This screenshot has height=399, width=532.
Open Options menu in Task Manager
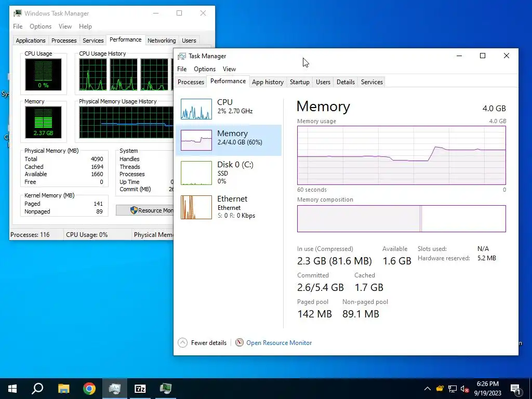[x=205, y=69]
